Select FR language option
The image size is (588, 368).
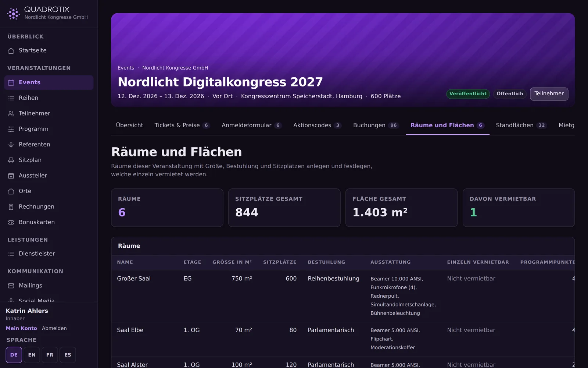50,355
